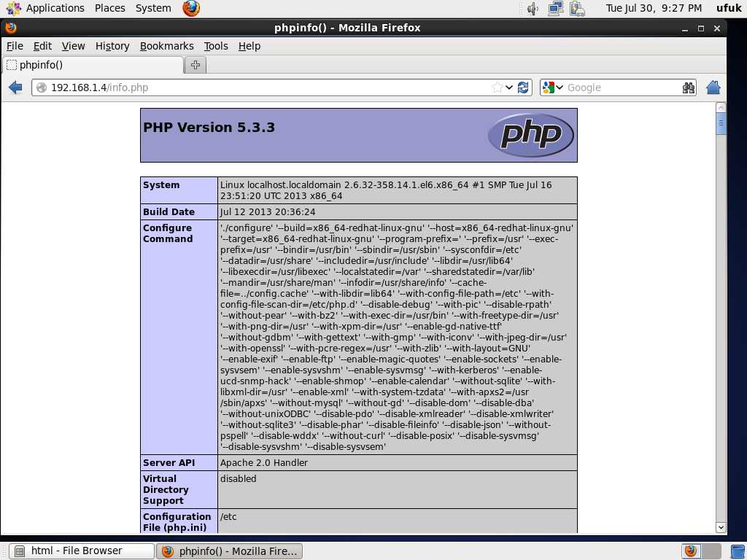Click the binoculars icon to run the Google search
Screen dimensions: 747x560
(688, 87)
